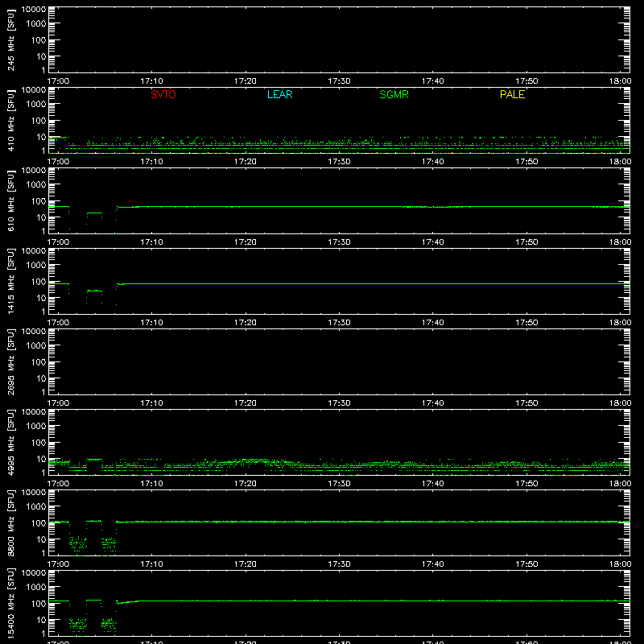The width and height of the screenshot is (644, 644).
Task: Click the 10 value on the 1415 MHz axis
Action: [x=41, y=298]
